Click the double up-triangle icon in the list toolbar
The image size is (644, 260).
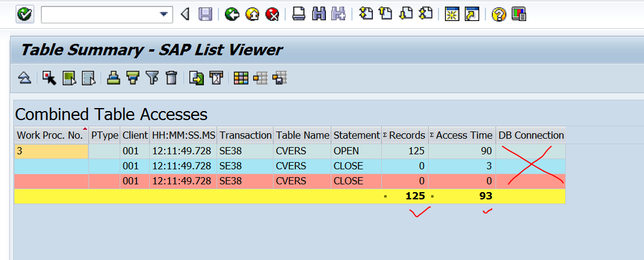tap(25, 77)
